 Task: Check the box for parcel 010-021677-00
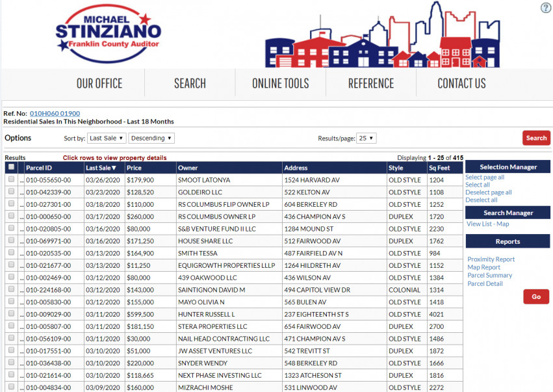11,265
